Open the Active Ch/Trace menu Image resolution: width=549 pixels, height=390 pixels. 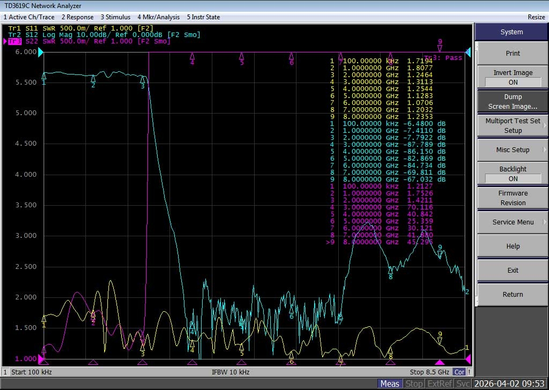[x=29, y=17]
